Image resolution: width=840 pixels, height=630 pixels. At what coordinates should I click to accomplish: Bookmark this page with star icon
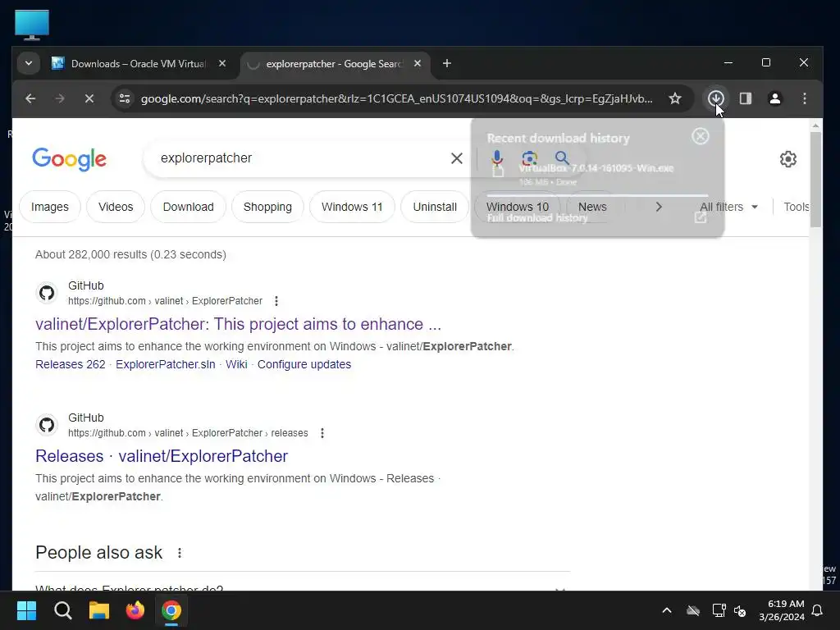[675, 98]
